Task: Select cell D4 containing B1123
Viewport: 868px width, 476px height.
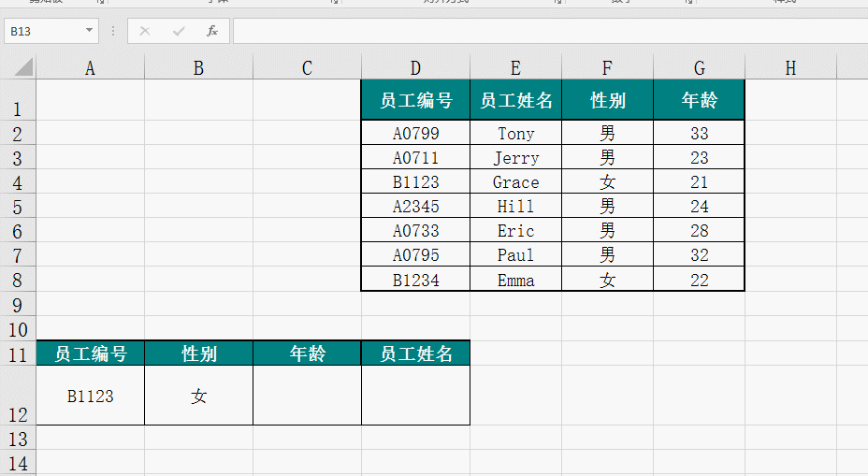Action: coord(415,181)
